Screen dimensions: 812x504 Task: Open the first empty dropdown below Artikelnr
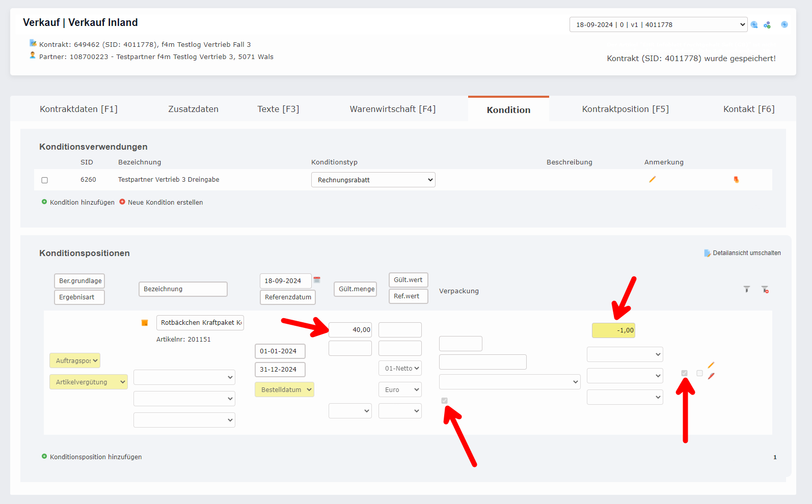coord(184,377)
